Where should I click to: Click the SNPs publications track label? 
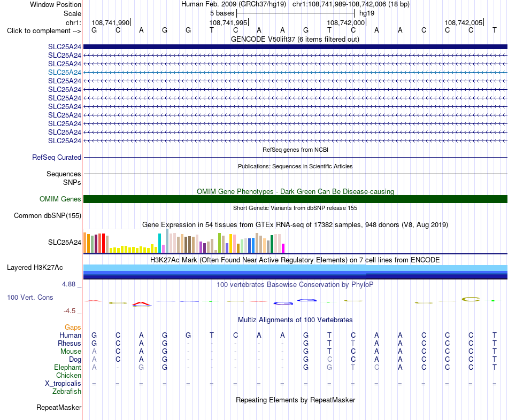click(x=72, y=182)
